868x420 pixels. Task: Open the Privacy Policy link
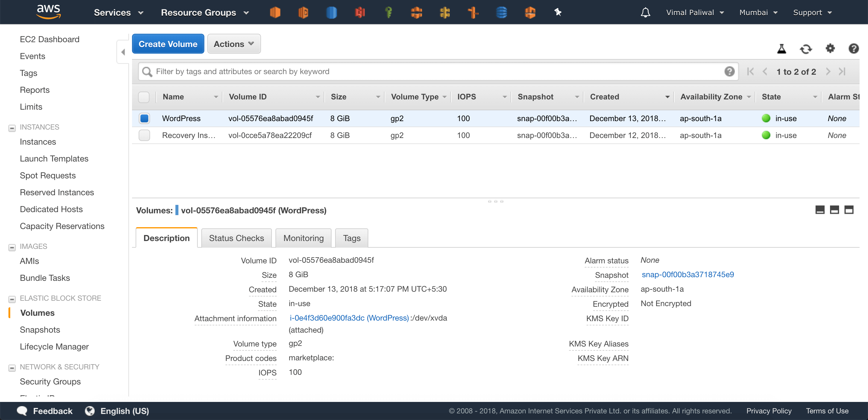tap(769, 411)
